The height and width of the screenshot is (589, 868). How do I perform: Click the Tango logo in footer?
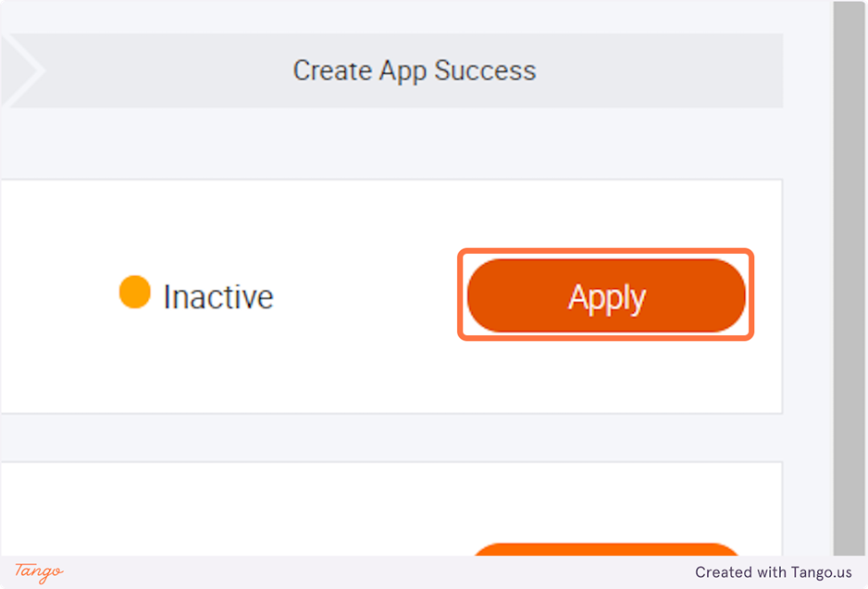(x=39, y=571)
